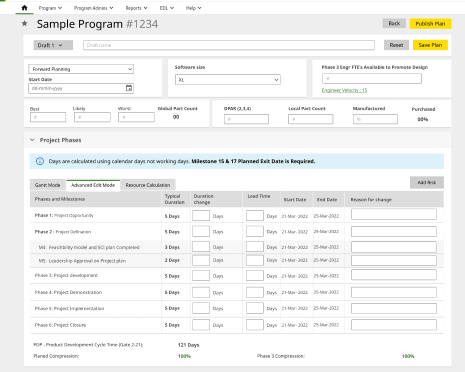Click the Back button
This screenshot has height=372, width=465.
click(x=394, y=23)
